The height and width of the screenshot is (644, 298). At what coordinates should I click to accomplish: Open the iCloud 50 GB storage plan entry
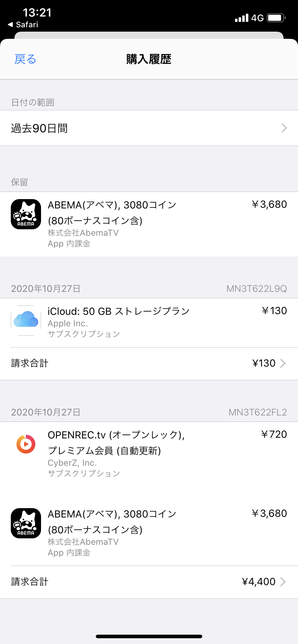119,311
